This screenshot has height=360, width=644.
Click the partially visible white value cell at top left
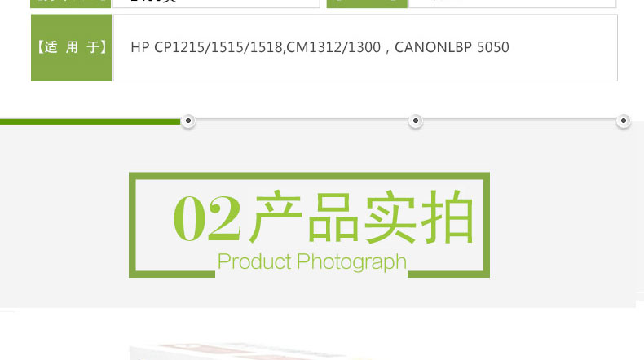[x=217, y=4]
